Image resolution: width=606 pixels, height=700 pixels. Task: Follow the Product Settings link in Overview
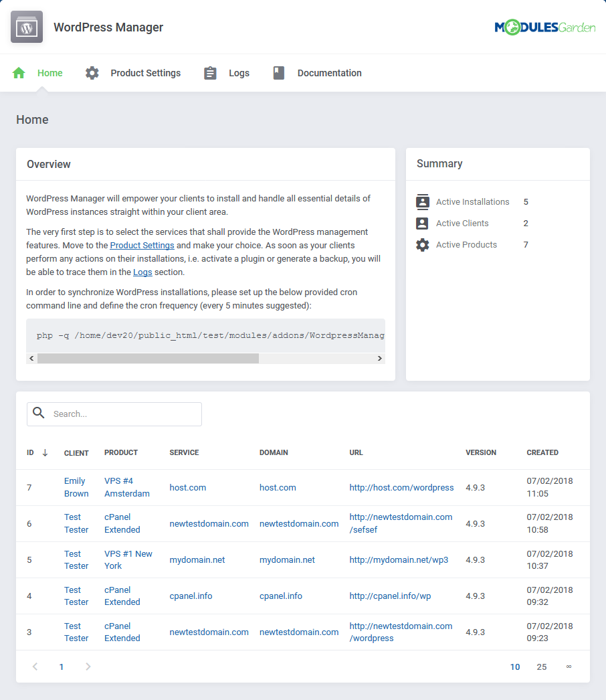(142, 245)
